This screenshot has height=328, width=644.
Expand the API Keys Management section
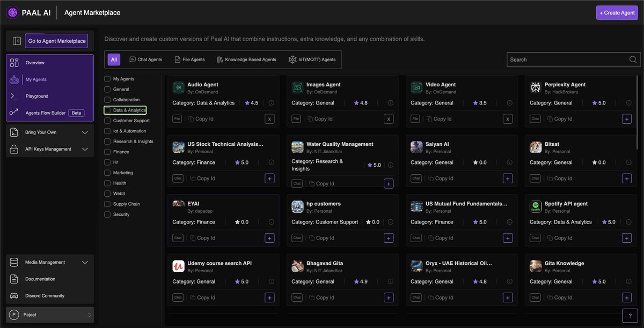point(50,149)
